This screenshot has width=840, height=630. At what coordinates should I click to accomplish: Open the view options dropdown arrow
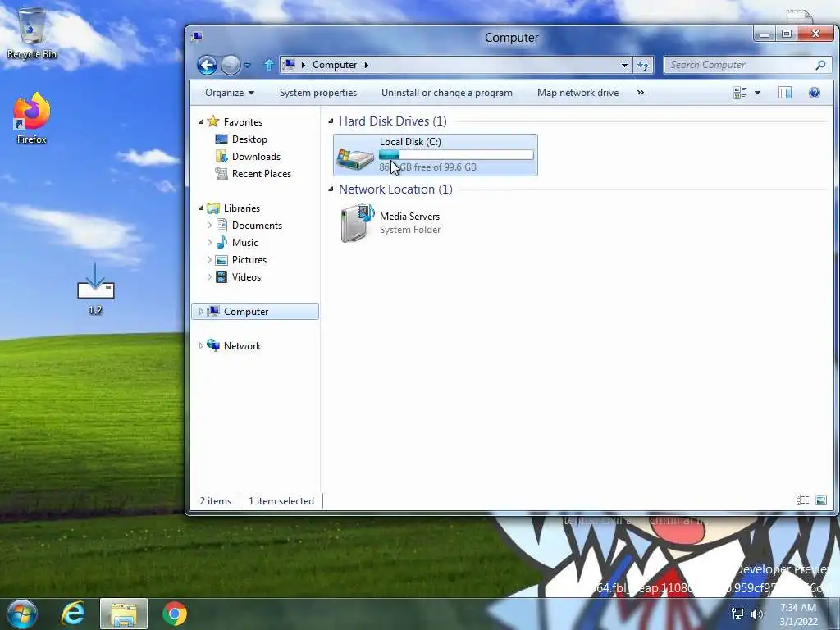(x=757, y=93)
